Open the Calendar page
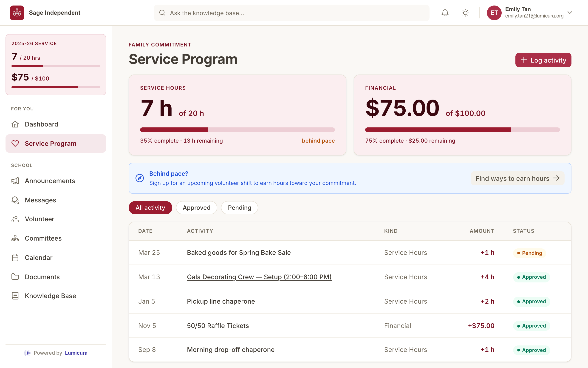Image resolution: width=588 pixels, height=368 pixels. tap(56, 258)
